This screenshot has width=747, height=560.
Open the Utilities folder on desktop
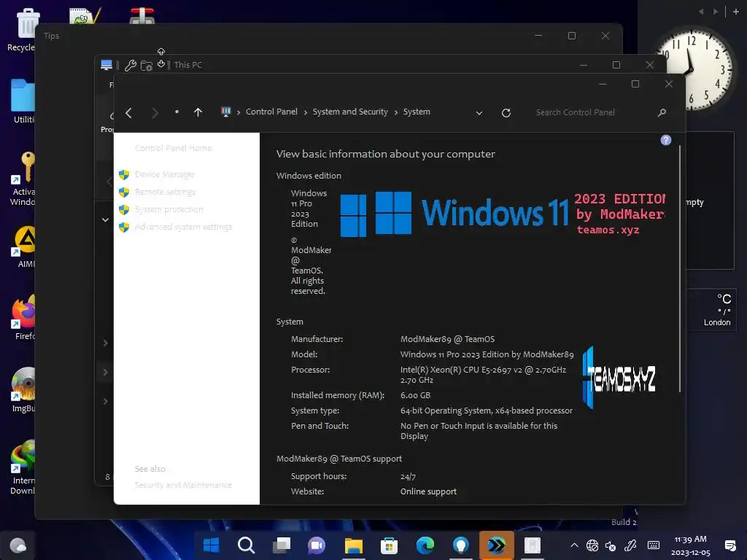(x=23, y=101)
